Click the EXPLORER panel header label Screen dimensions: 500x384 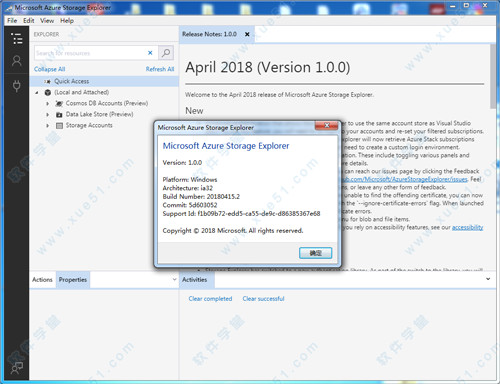(46, 34)
